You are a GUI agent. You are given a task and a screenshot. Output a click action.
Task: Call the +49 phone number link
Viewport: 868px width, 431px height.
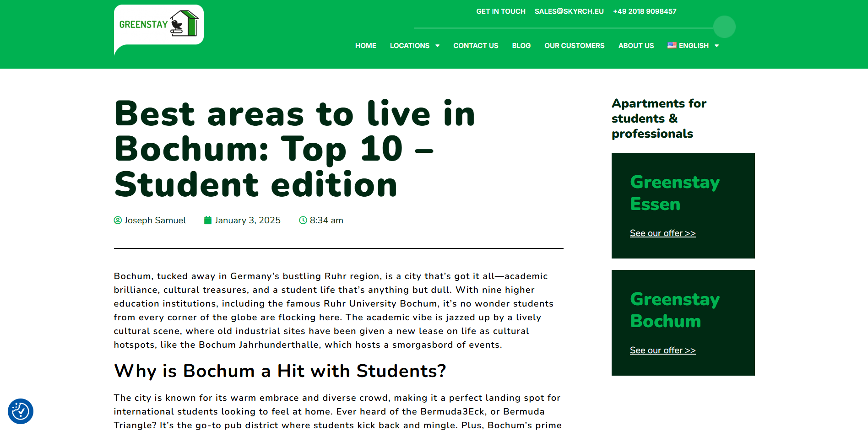645,11
